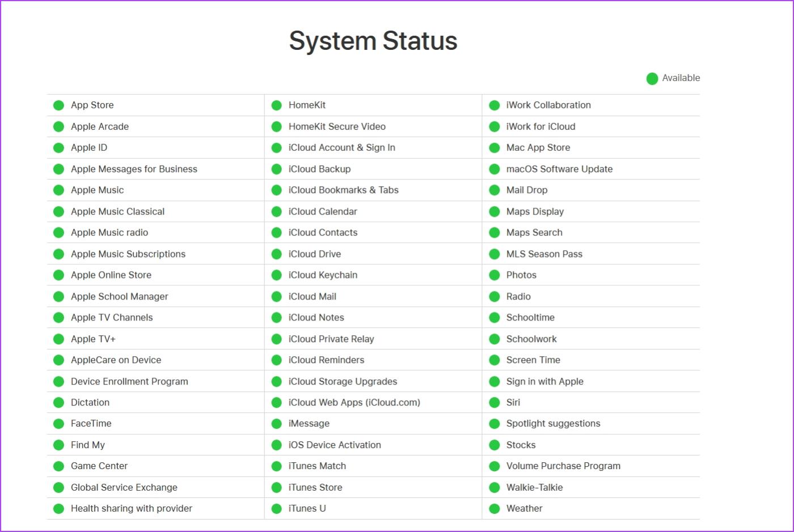Click the Maps Search label
This screenshot has width=794, height=532.
click(x=534, y=233)
